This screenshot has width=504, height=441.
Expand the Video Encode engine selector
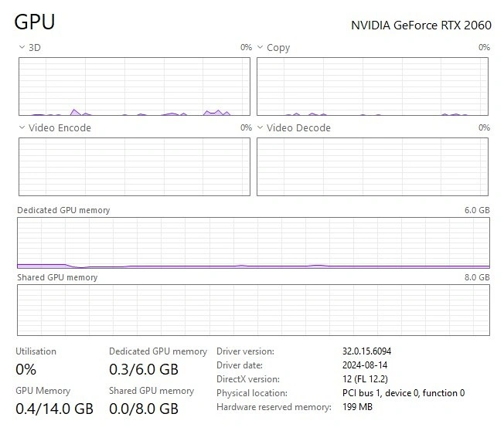click(54, 127)
